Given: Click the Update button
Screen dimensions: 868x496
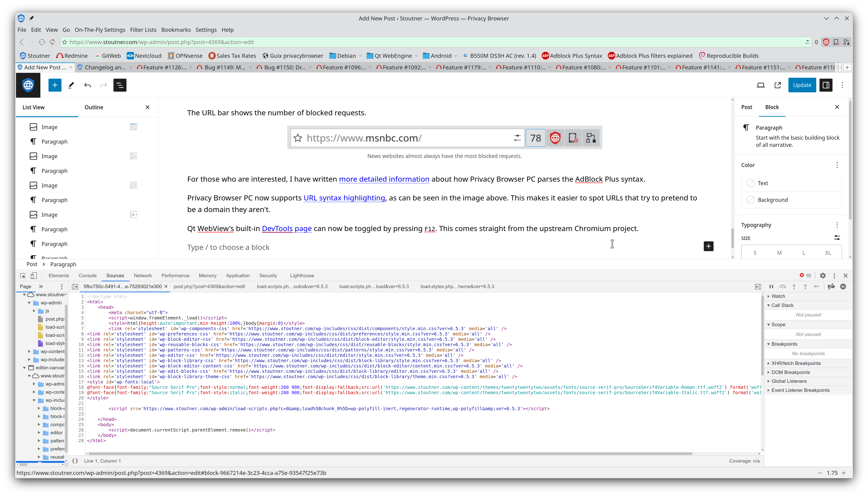Looking at the screenshot, I should coord(802,85).
